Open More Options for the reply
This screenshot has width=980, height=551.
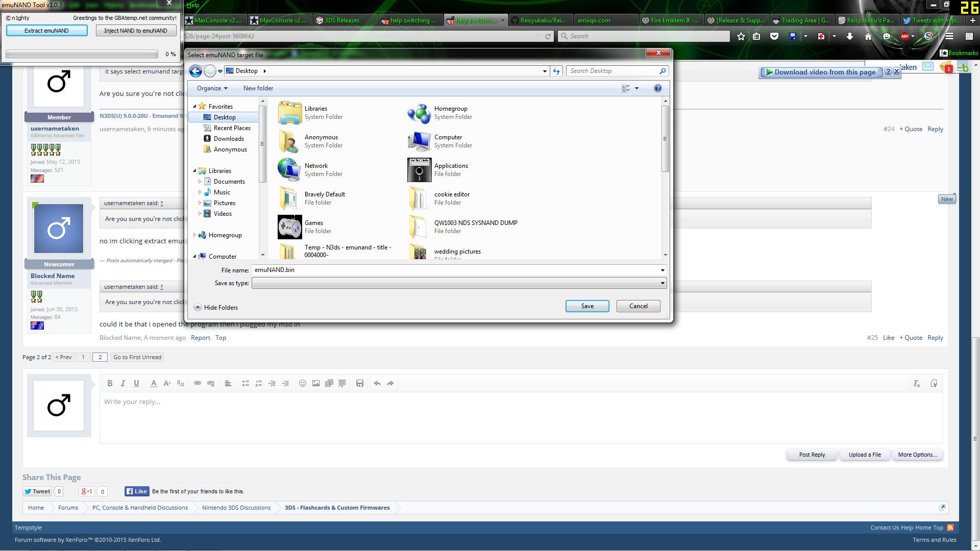tap(917, 455)
